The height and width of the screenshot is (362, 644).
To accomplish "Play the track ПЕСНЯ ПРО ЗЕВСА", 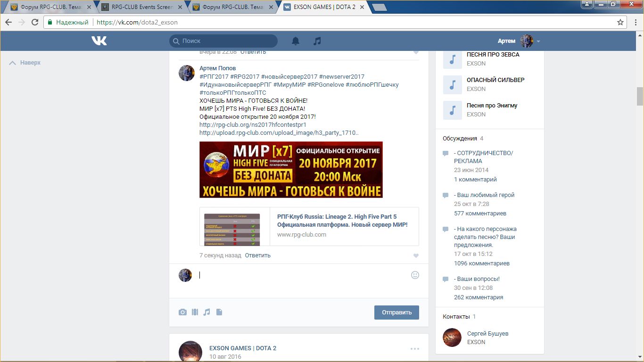I will (453, 59).
